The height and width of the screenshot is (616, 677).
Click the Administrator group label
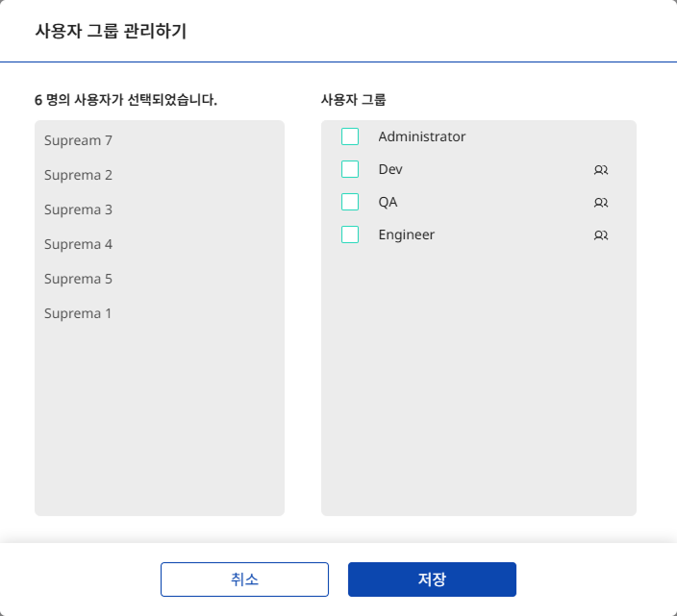[421, 136]
